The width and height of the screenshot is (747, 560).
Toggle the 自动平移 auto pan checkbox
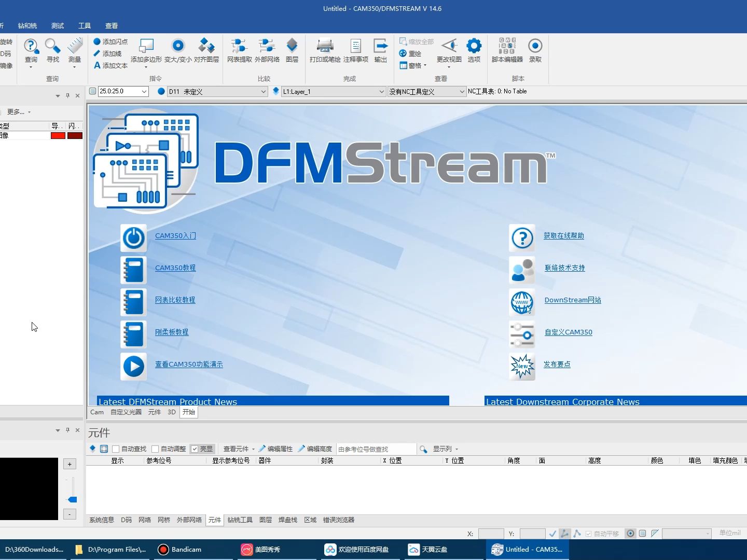click(x=588, y=534)
